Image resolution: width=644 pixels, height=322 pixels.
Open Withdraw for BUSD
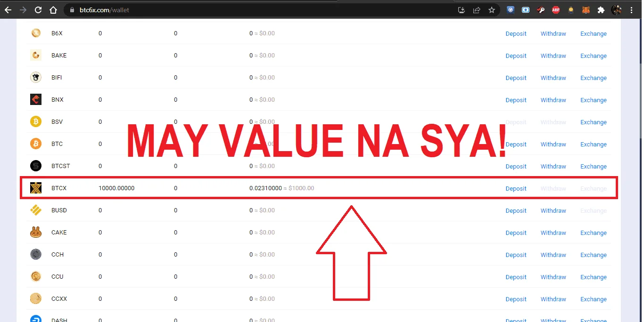pos(553,211)
